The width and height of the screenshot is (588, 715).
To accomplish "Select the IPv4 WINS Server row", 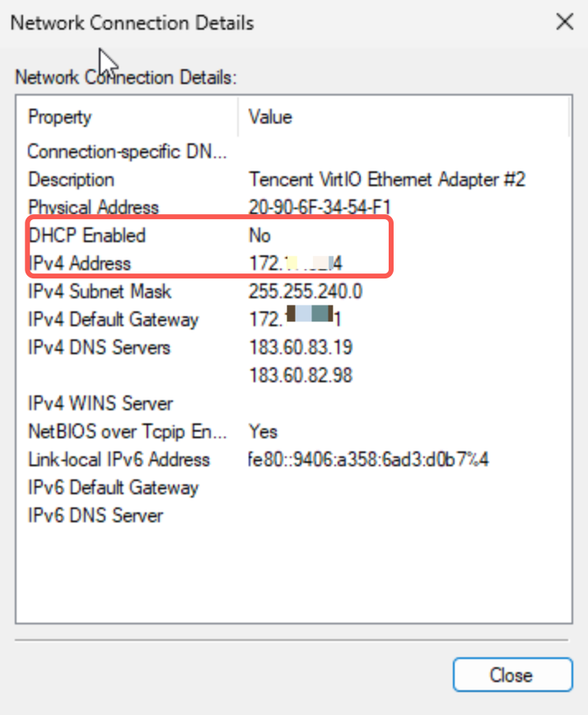I will pyautogui.click(x=100, y=404).
